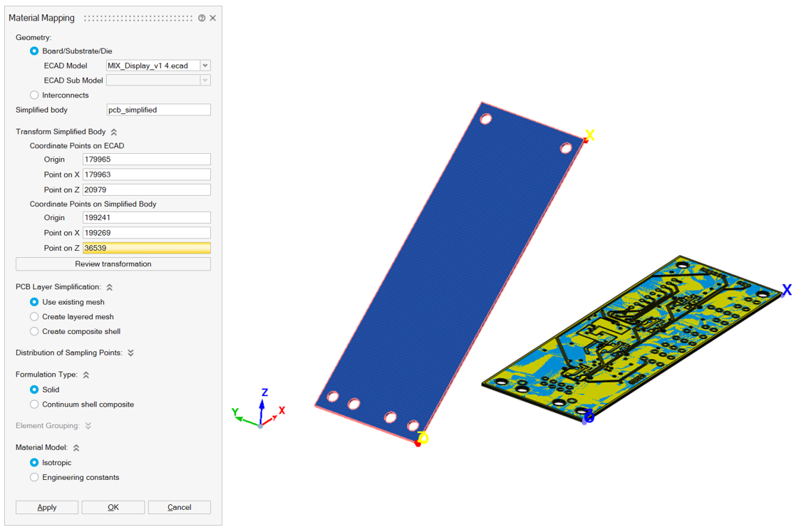Expand Distribution of Sampling Points section
This screenshot has height=532, width=796.
131,353
